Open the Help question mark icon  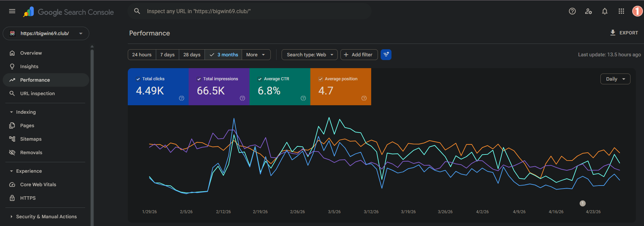[572, 11]
